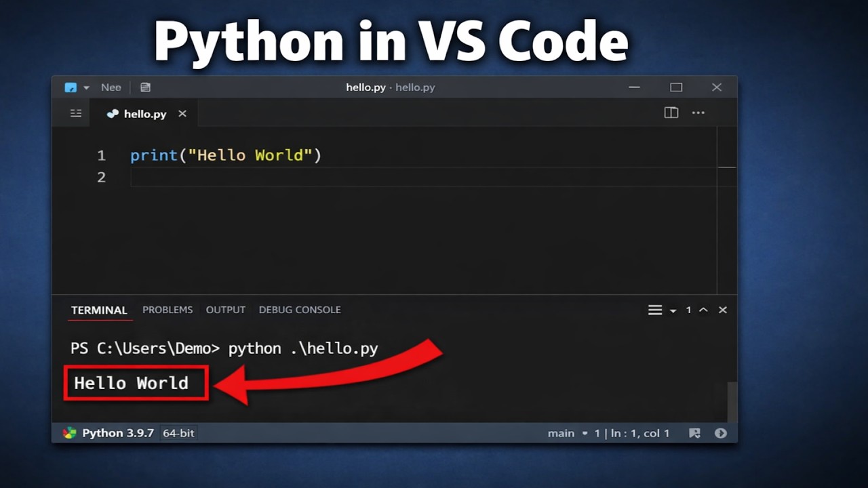This screenshot has width=868, height=488.
Task: Click the print("Hello World") code line
Action: pos(226,155)
